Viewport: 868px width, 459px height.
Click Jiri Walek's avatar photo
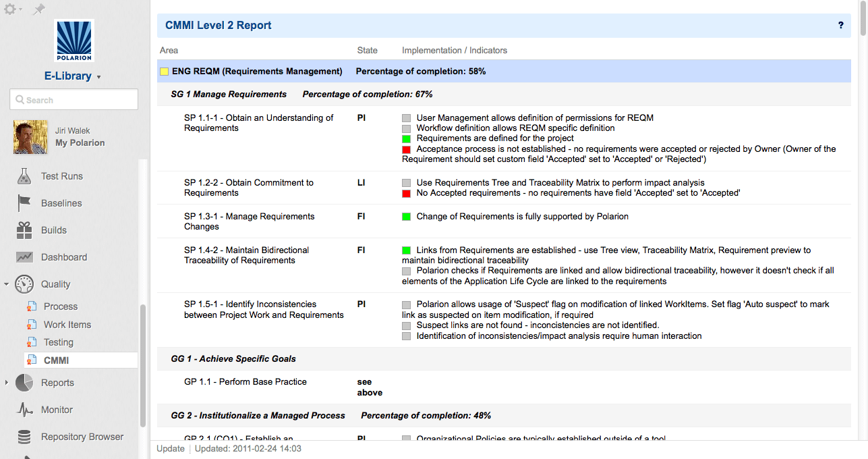(x=30, y=137)
